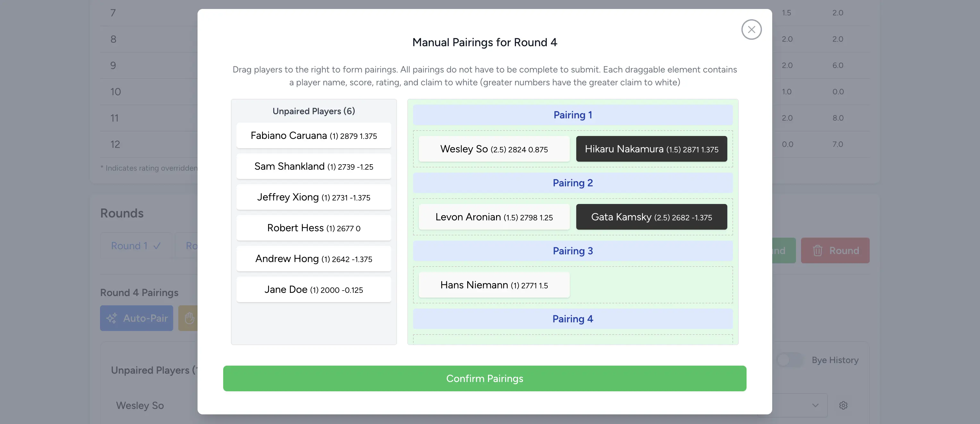The height and width of the screenshot is (424, 980).
Task: Expand the dropdown chevron near gear
Action: tap(815, 405)
